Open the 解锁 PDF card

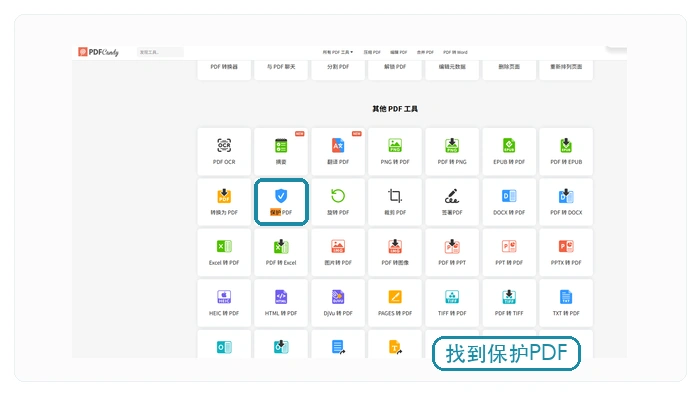[x=395, y=70]
